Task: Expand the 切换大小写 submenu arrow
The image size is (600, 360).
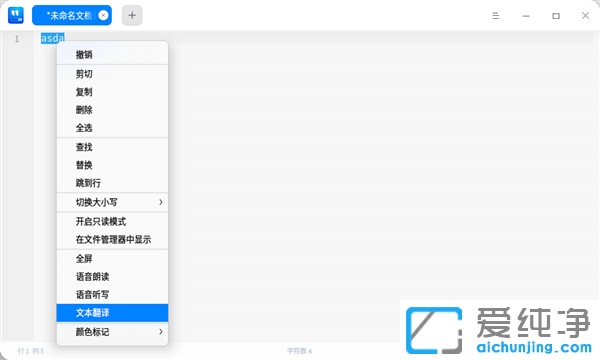Action: [x=161, y=202]
